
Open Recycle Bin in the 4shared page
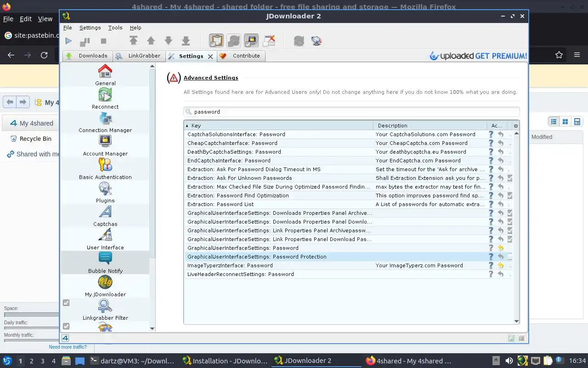point(35,139)
